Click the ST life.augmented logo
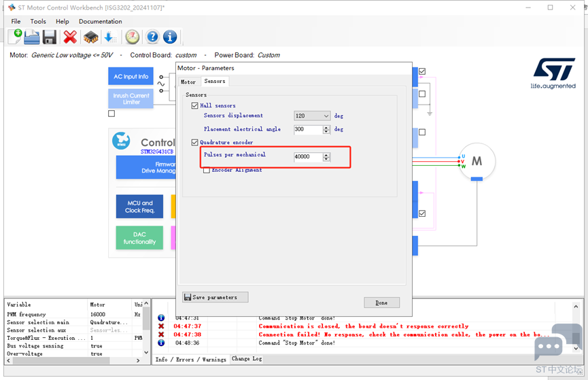 (x=553, y=73)
